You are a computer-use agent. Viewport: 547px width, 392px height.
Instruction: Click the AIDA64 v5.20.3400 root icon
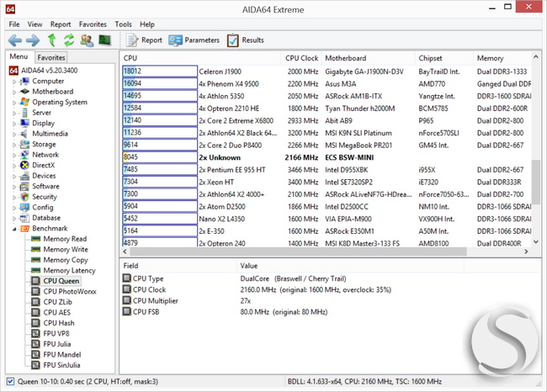click(x=13, y=71)
